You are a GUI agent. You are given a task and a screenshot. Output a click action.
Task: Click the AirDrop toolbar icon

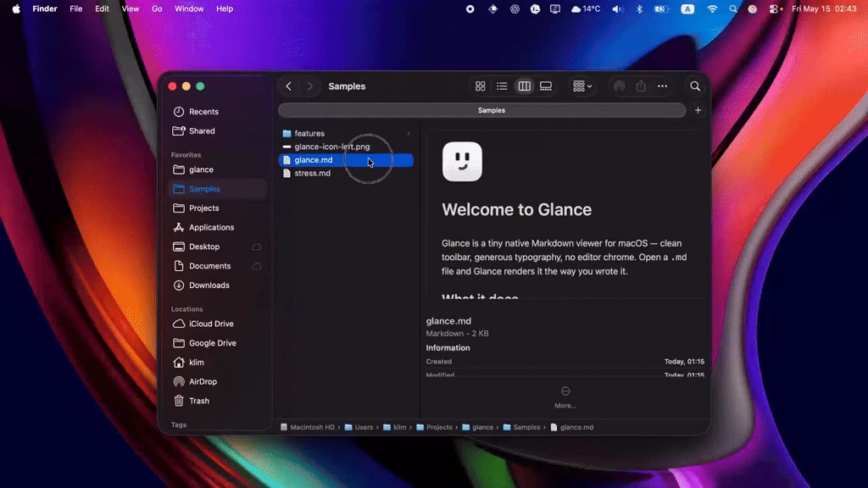click(x=619, y=86)
